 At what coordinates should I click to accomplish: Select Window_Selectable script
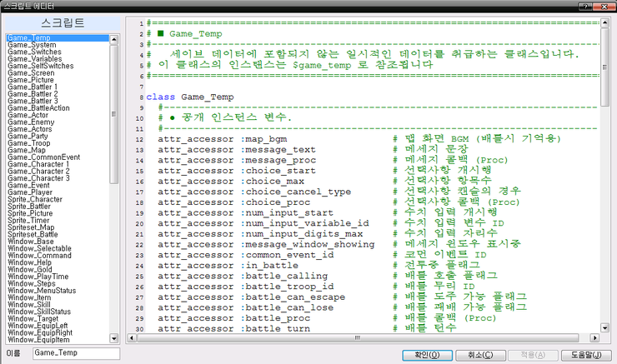point(58,248)
